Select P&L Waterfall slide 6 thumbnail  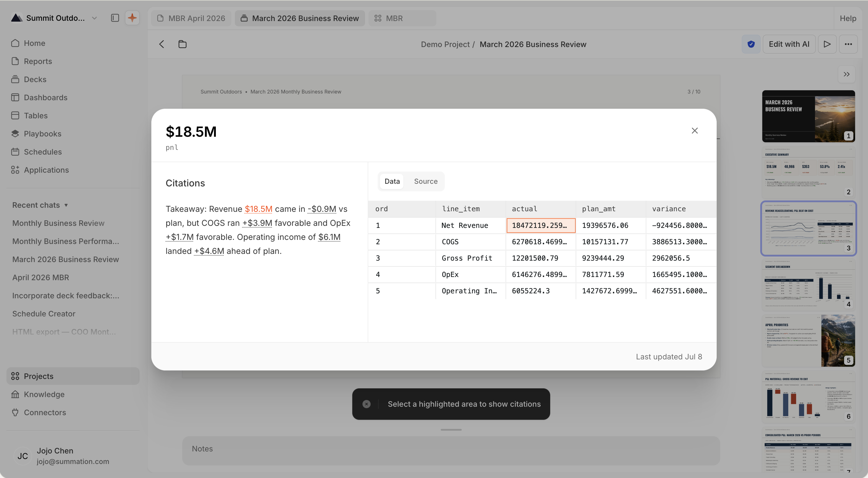(808, 397)
